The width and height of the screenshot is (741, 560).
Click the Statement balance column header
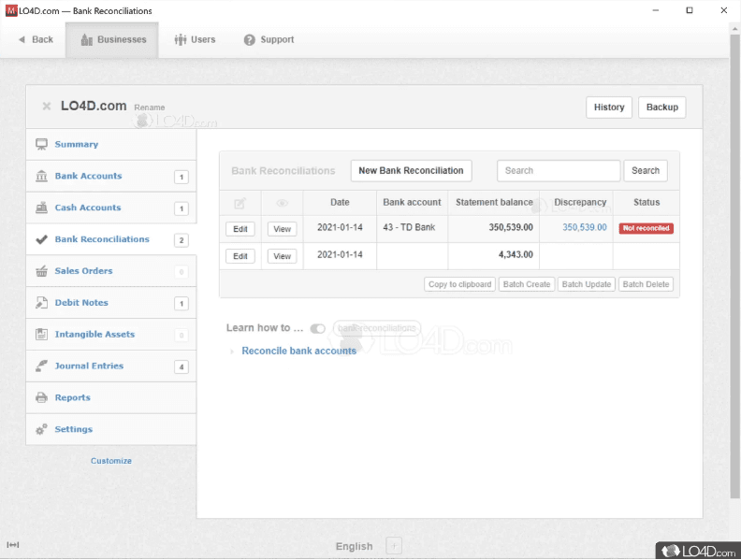coord(494,203)
